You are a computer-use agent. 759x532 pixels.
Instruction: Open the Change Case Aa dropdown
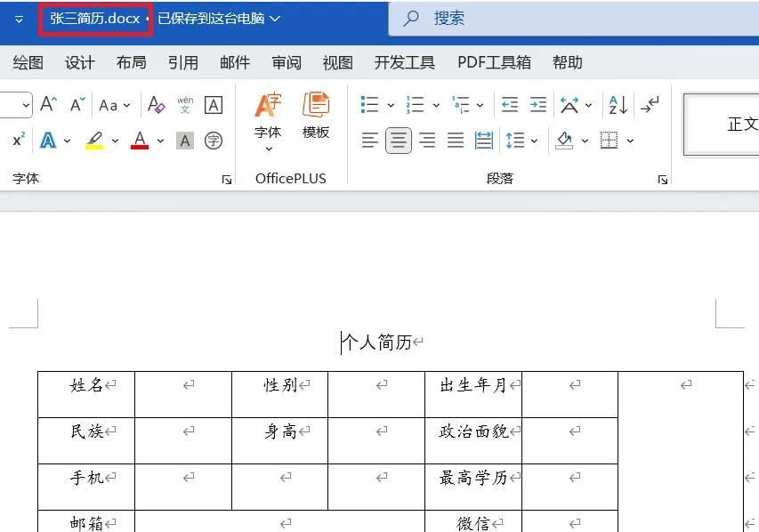click(x=115, y=105)
